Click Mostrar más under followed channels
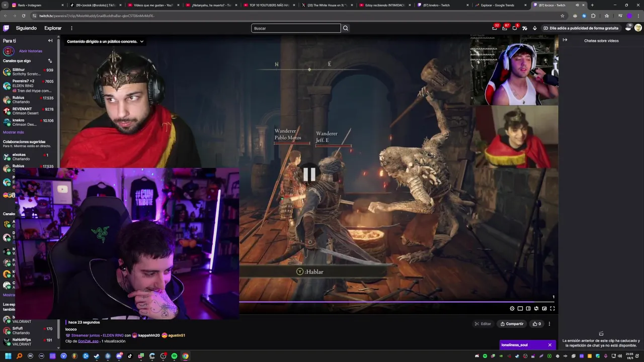 click(x=13, y=132)
